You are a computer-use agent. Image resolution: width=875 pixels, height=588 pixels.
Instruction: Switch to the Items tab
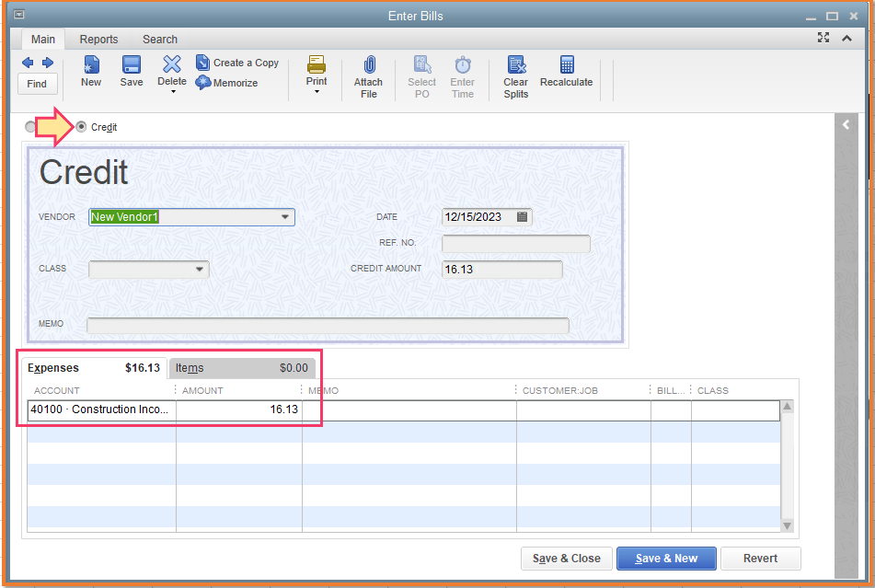pyautogui.click(x=242, y=368)
